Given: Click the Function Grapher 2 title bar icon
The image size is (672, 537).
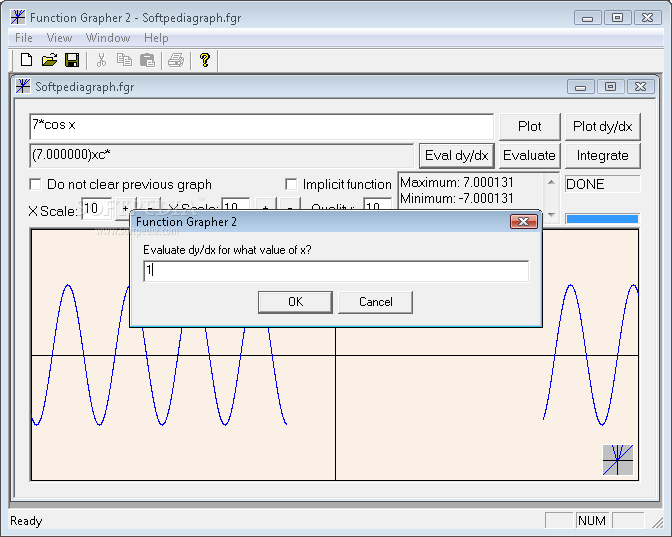Looking at the screenshot, I should [18, 17].
